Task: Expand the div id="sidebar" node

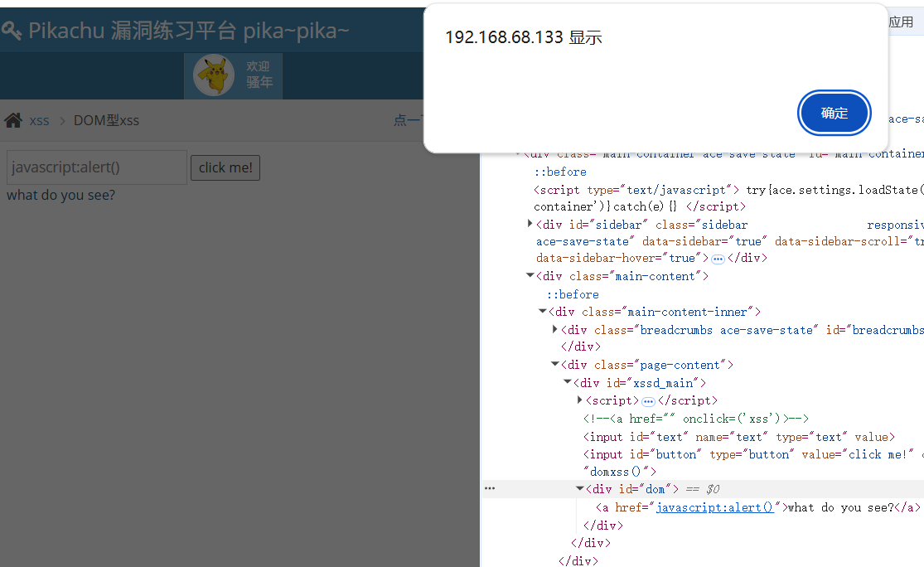Action: pyautogui.click(x=530, y=224)
